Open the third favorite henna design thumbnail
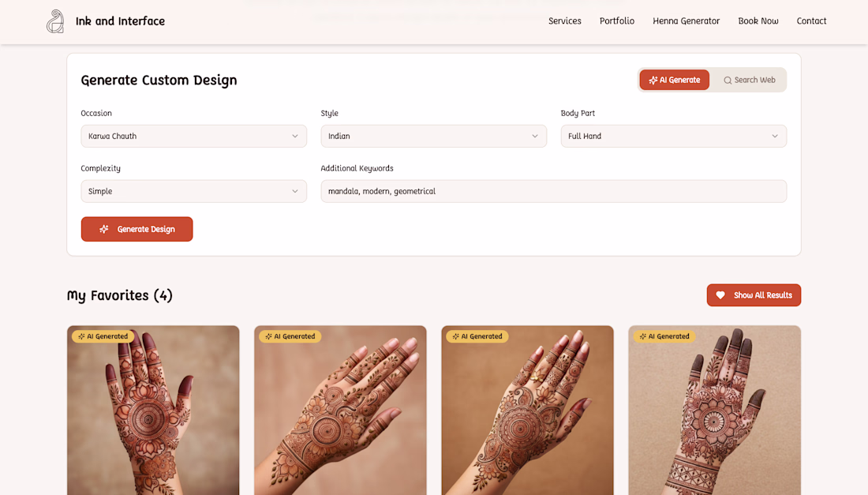Viewport: 868px width, 495px height. (528, 411)
